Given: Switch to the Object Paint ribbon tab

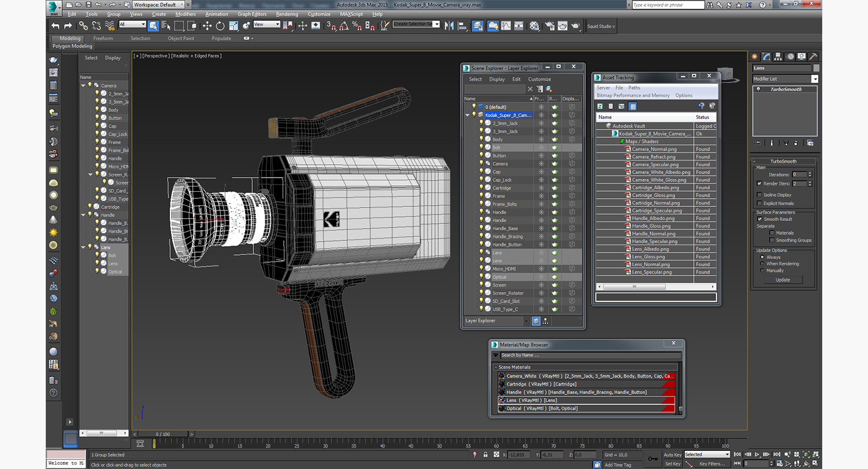Looking at the screenshot, I should tap(181, 38).
